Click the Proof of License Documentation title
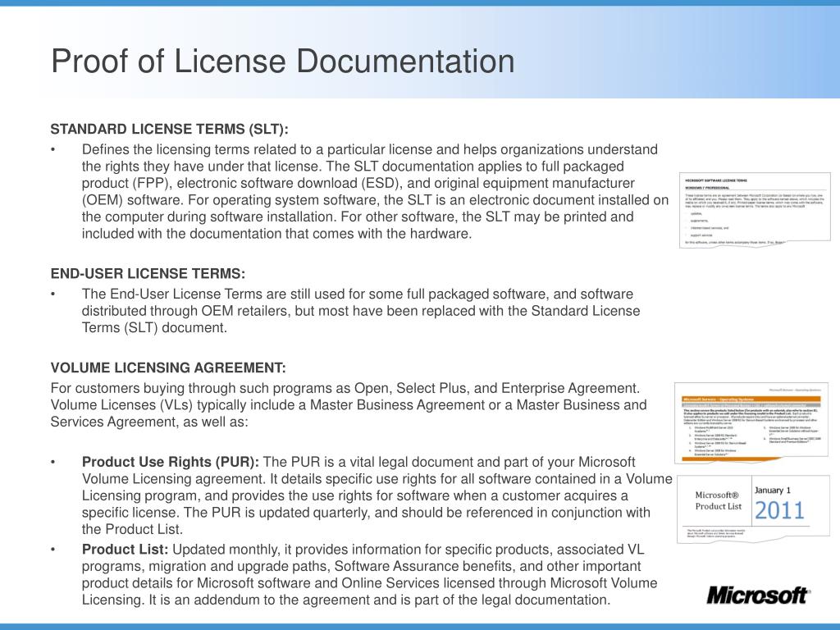Viewport: 840px width, 630px height. coord(282,61)
